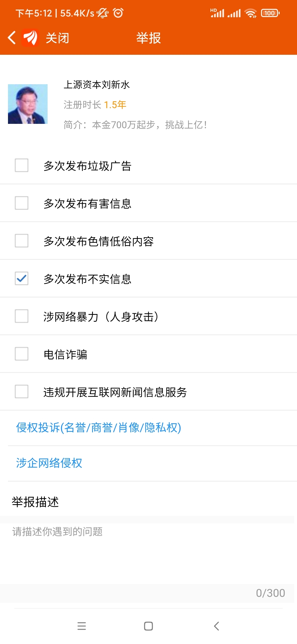Viewport: 297px width, 644px height.
Task: Check 涉网络暴力(人身攻击) checkbox
Action: (x=21, y=316)
